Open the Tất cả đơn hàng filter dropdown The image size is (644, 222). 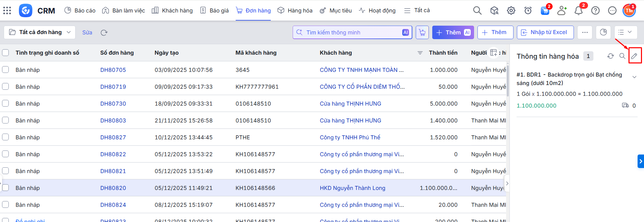(40, 32)
